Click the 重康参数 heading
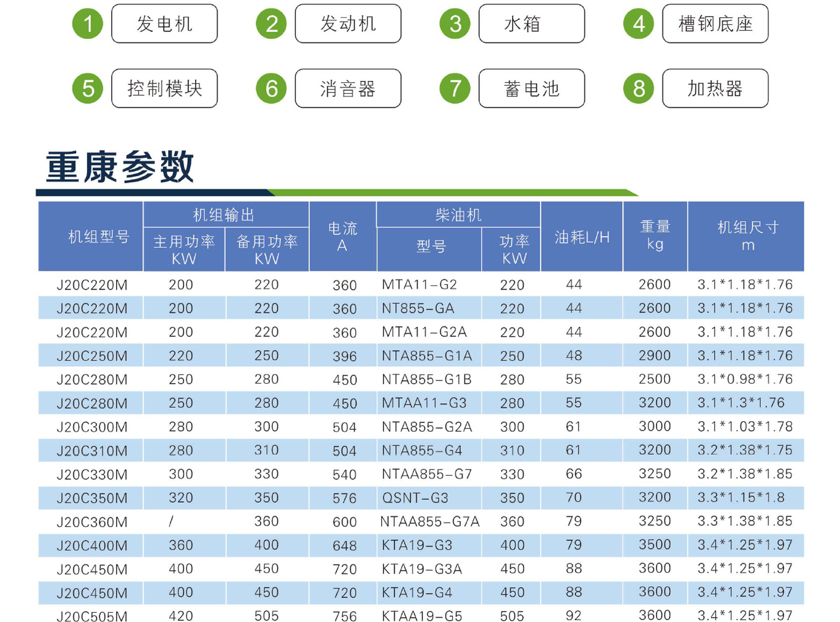The height and width of the screenshot is (622, 840). click(120, 167)
